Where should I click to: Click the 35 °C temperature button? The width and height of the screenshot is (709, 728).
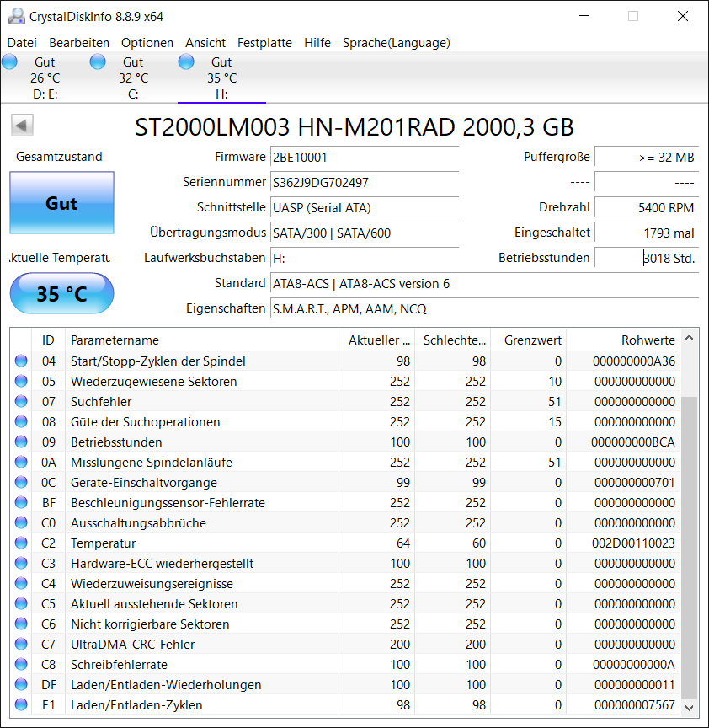click(x=61, y=293)
